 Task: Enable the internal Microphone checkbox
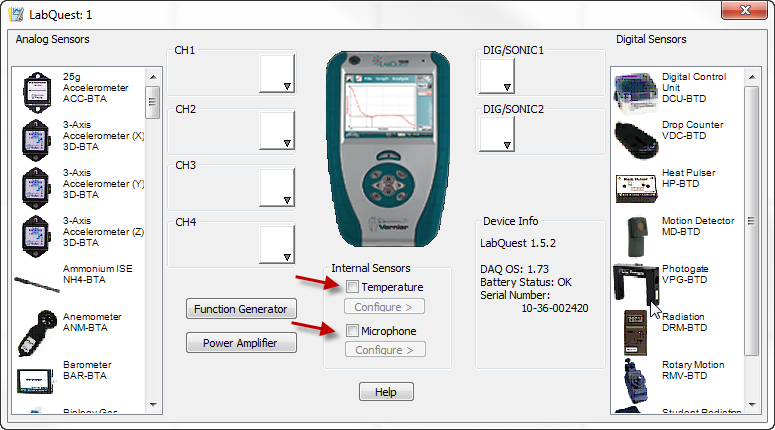[352, 331]
